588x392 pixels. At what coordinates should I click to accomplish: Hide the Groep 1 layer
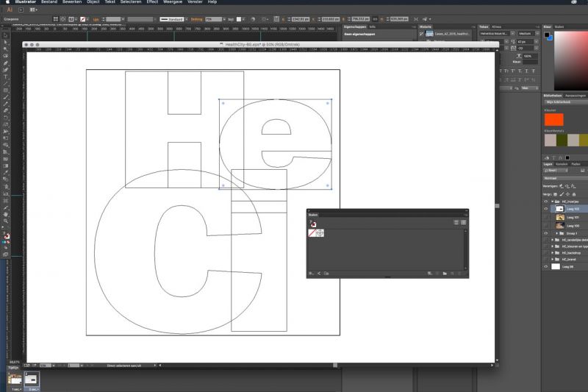pyautogui.click(x=545, y=233)
